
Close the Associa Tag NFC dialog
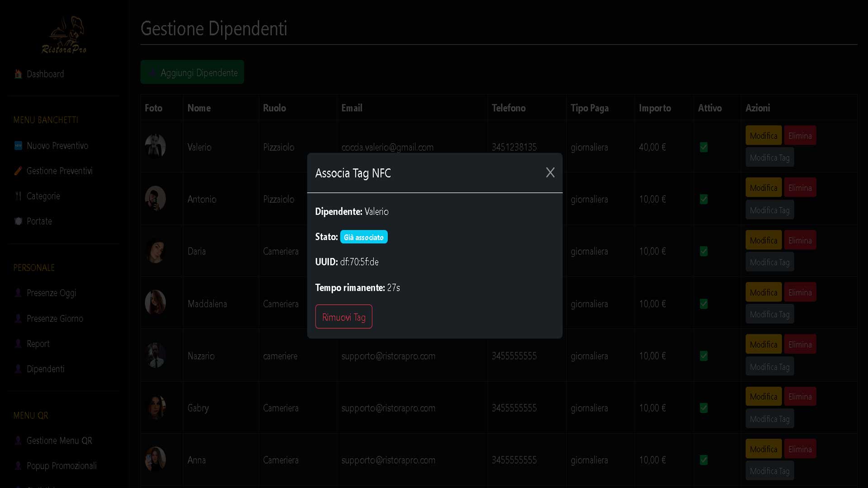click(550, 173)
